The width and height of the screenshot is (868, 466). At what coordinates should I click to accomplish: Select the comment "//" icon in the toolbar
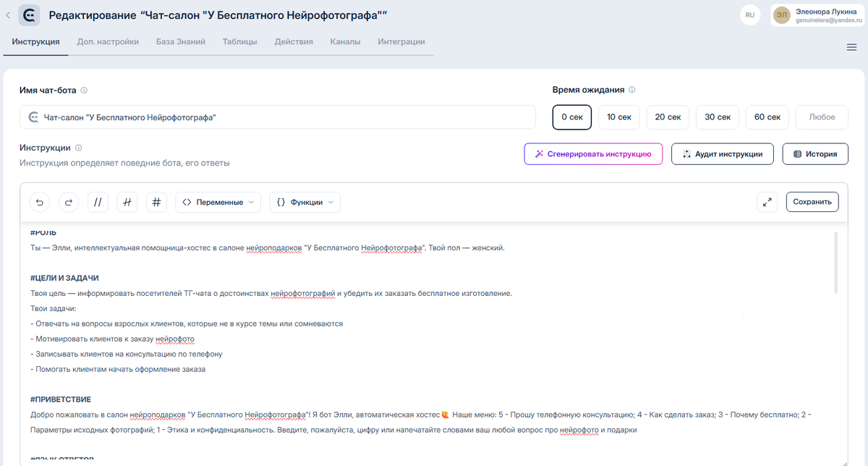tap(98, 202)
